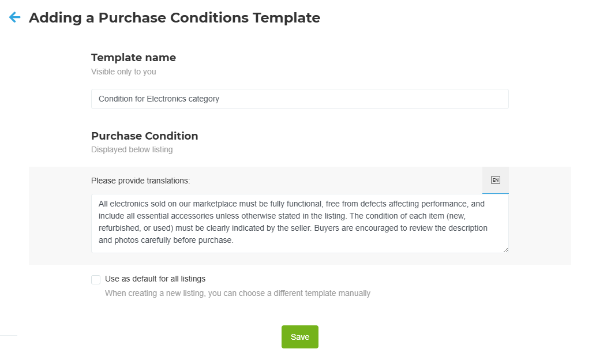Image resolution: width=596 pixels, height=364 pixels.
Task: Click the 'When creating a new listing' helper text
Action: [x=237, y=293]
